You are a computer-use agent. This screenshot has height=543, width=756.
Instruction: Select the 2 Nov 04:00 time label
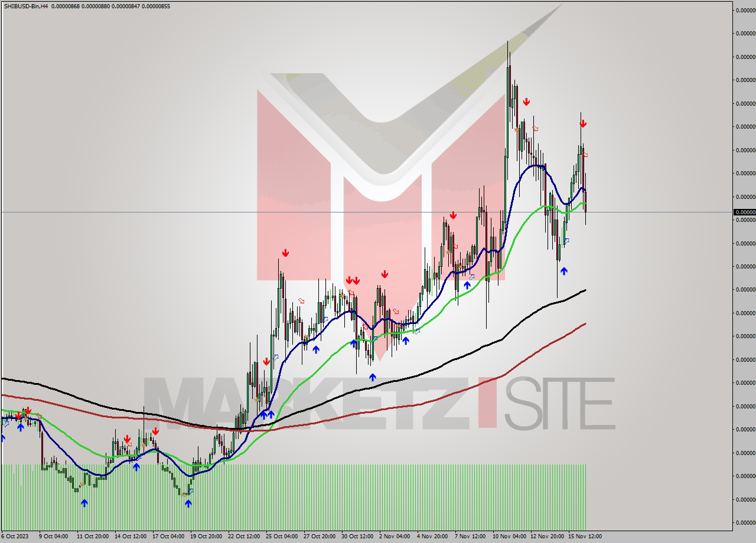coord(394,537)
